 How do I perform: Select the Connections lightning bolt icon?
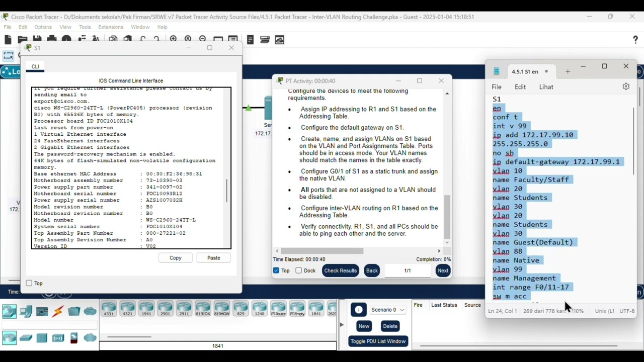58,312
